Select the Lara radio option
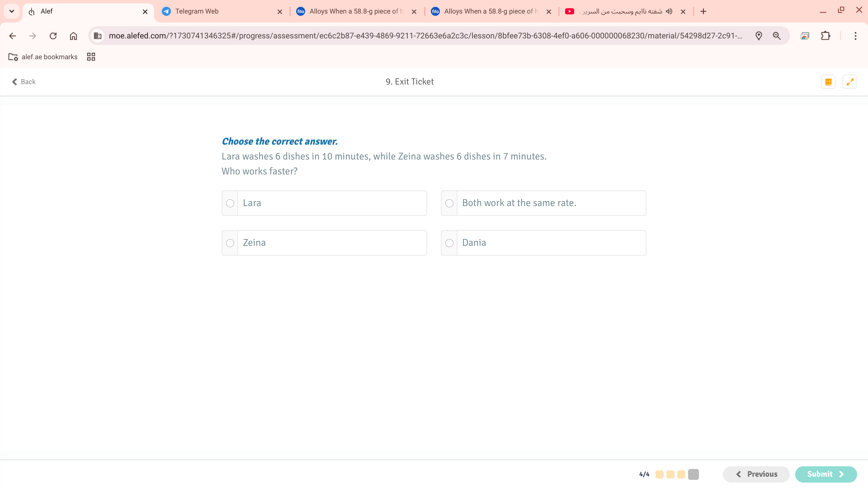 230,203
